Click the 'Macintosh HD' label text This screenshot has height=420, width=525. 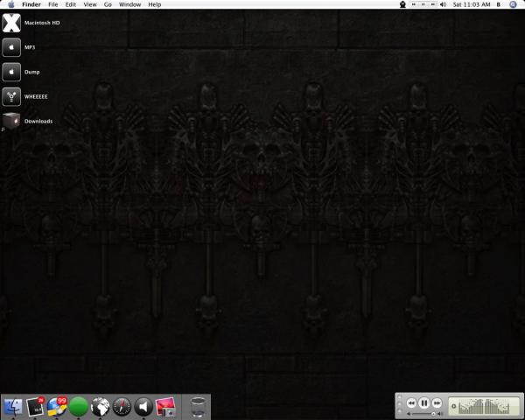point(42,23)
